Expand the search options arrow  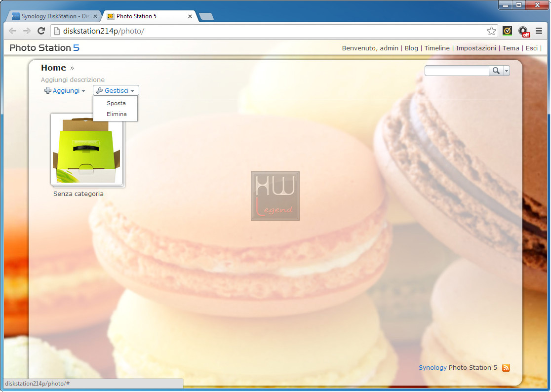tap(507, 71)
